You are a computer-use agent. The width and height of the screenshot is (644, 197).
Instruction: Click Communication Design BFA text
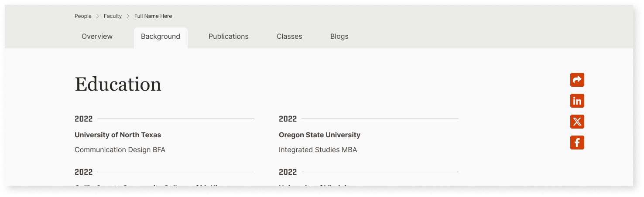coord(120,150)
